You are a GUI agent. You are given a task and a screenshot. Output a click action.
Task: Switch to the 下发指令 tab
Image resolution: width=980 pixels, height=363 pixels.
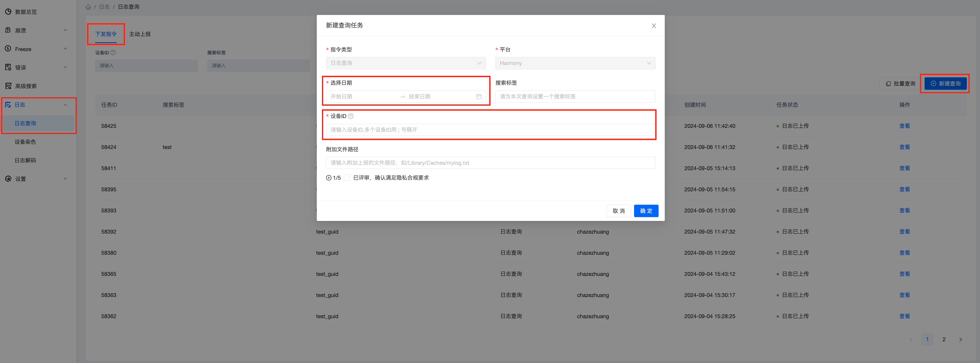pyautogui.click(x=106, y=34)
